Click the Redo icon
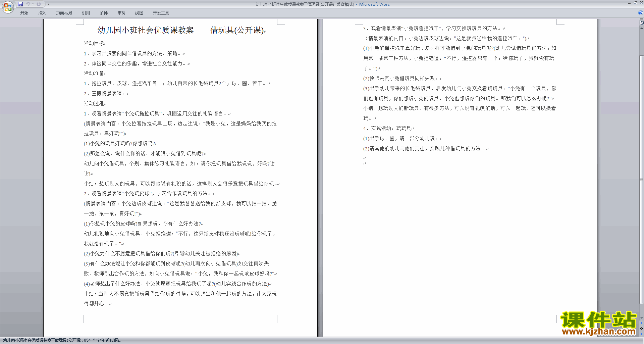The height and width of the screenshot is (344, 644). tap(39, 4)
